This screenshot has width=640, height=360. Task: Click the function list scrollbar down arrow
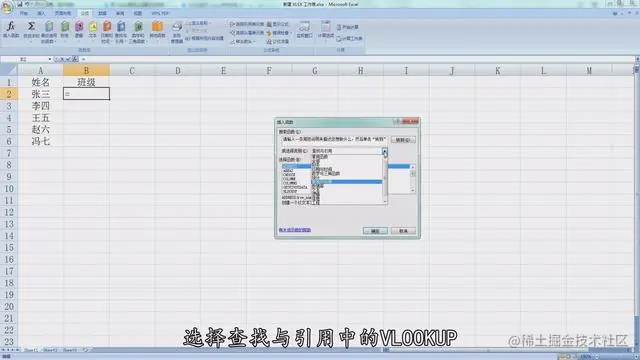pos(412,190)
